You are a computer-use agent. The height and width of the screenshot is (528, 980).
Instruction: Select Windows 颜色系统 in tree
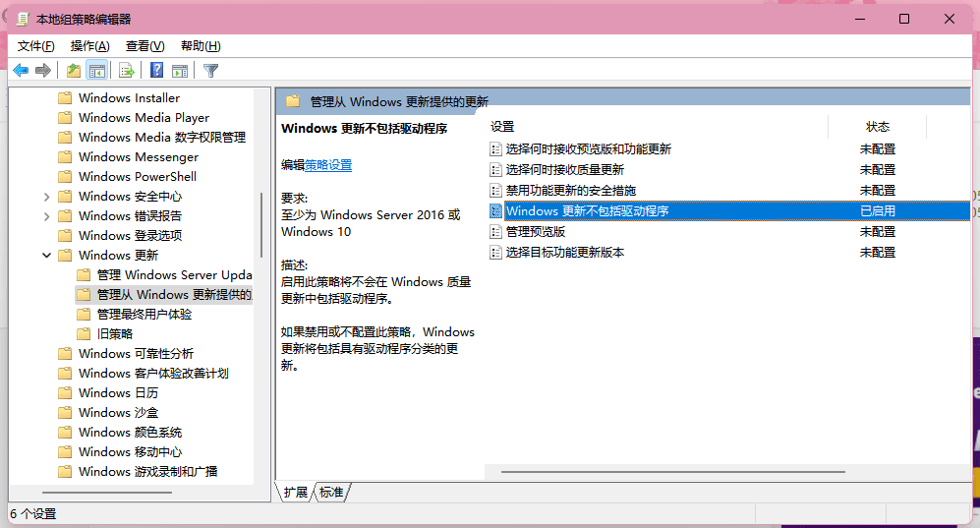(130, 433)
